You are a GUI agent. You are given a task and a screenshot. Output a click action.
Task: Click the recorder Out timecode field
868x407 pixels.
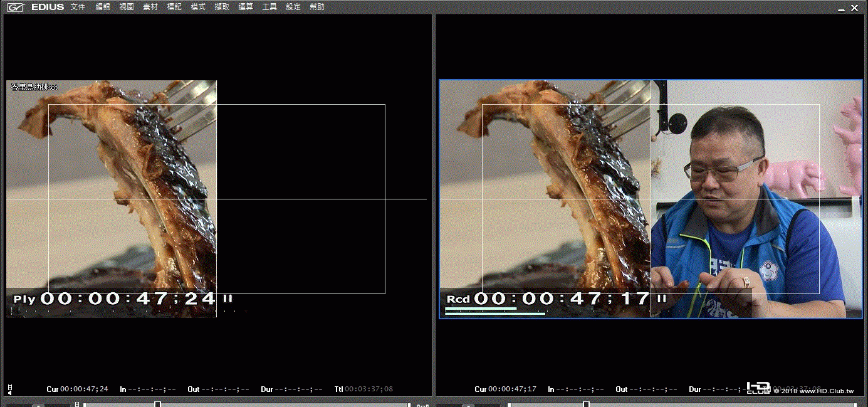(x=653, y=389)
